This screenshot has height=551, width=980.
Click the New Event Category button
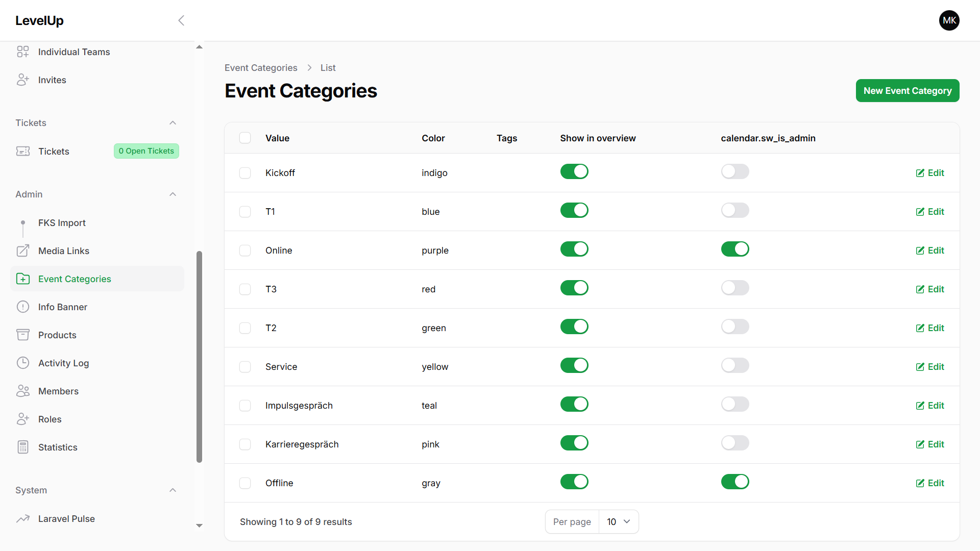click(907, 91)
